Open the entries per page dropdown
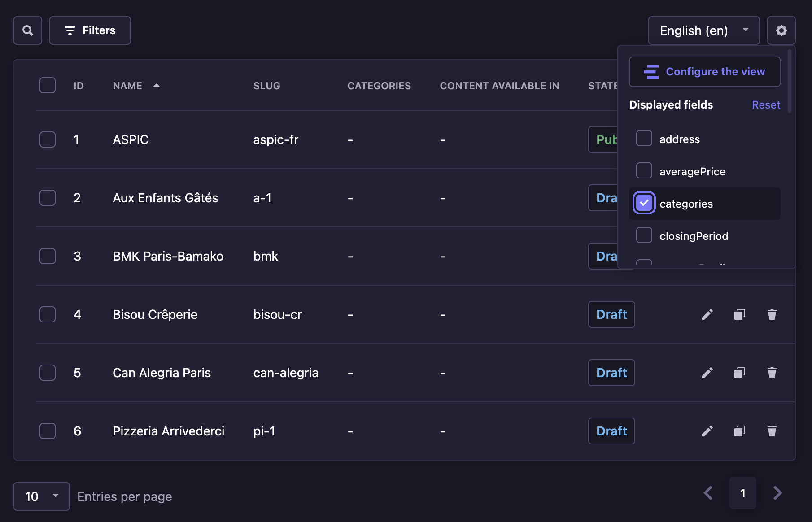The width and height of the screenshot is (812, 522). tap(41, 496)
